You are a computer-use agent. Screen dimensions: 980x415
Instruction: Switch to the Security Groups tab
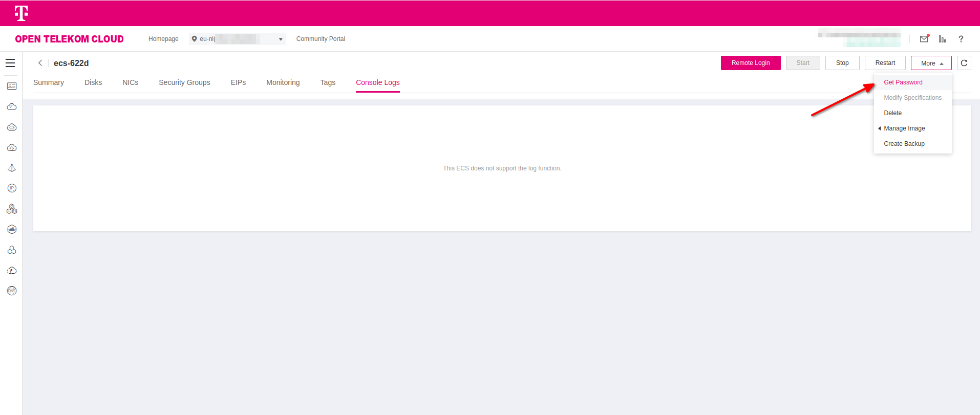click(184, 82)
